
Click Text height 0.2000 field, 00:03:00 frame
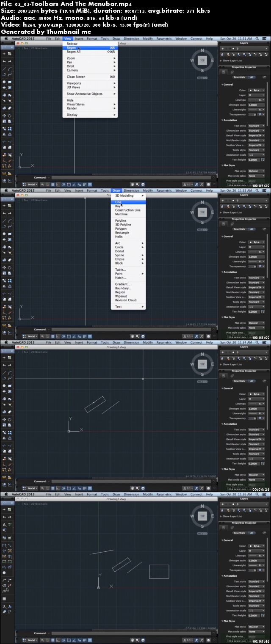click(x=254, y=311)
